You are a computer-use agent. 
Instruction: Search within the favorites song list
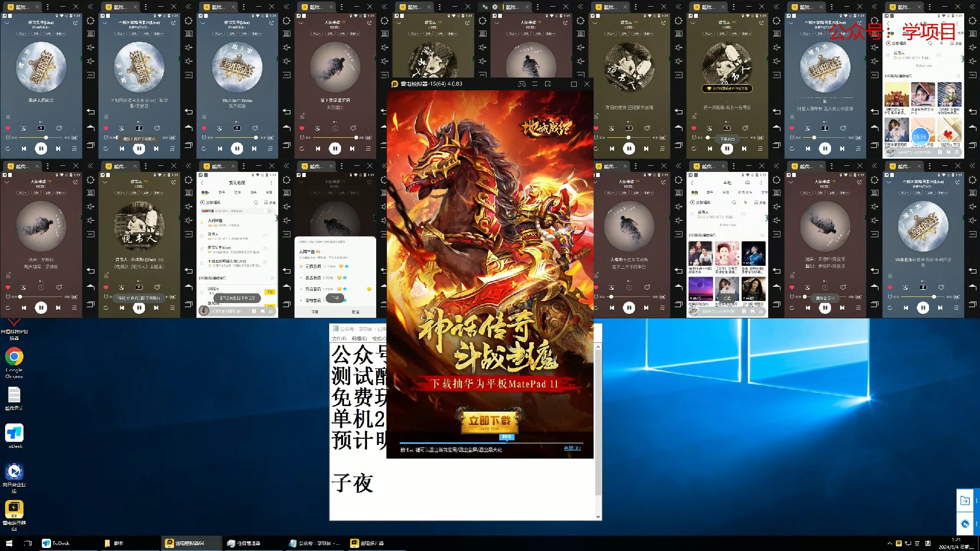(256, 203)
